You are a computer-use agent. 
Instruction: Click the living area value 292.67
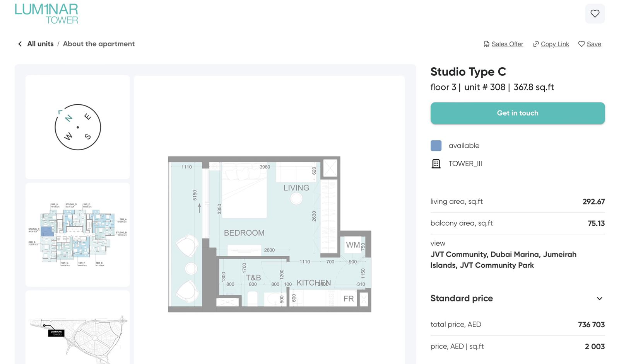click(593, 202)
